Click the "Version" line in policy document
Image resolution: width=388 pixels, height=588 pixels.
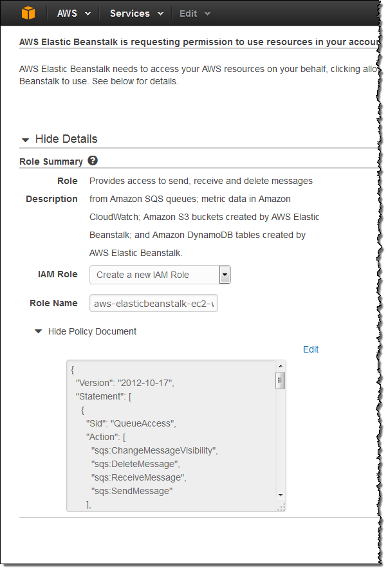point(125,383)
